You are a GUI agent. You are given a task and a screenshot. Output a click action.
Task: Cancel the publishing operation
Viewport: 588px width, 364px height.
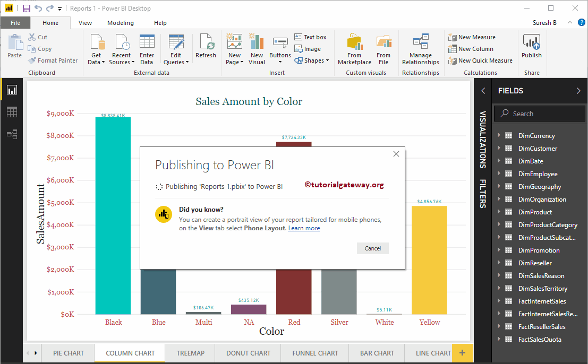point(373,248)
